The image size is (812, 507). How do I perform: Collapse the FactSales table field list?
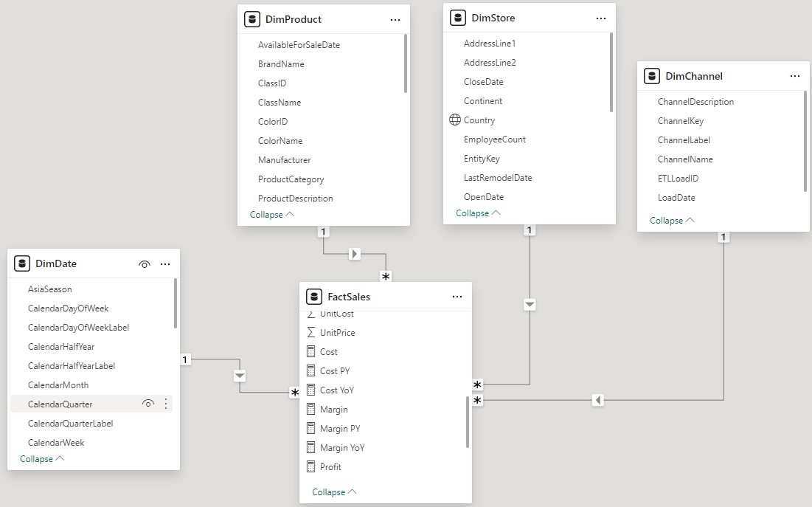click(334, 492)
